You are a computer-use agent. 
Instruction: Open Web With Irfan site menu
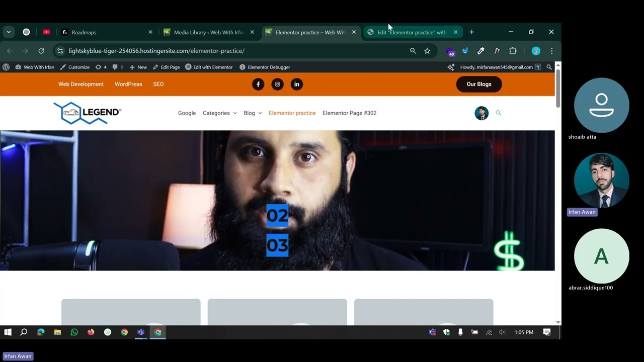(35, 67)
